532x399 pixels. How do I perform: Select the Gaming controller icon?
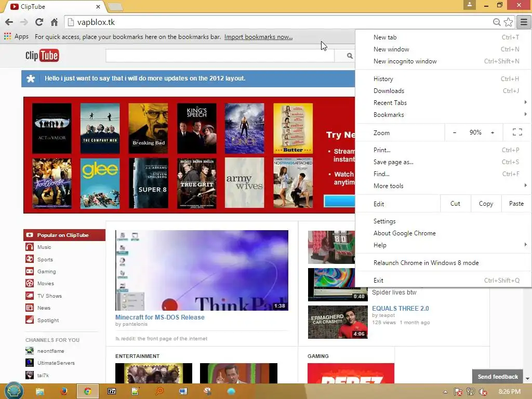(30, 271)
